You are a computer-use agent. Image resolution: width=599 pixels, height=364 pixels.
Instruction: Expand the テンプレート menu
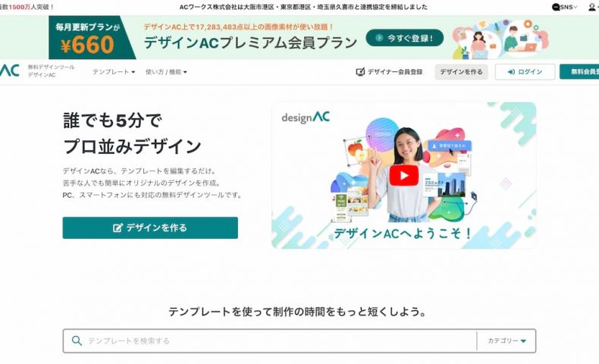coord(114,72)
